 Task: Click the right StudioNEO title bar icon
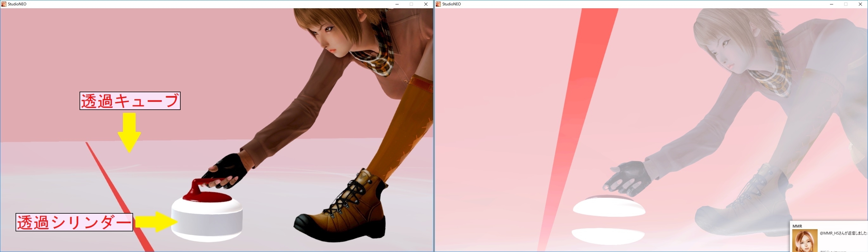coord(438,4)
